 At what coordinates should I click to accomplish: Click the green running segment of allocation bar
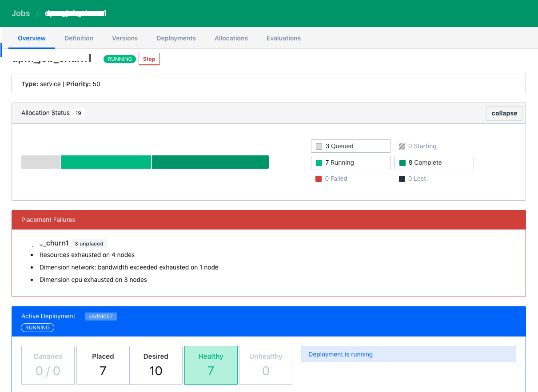106,162
